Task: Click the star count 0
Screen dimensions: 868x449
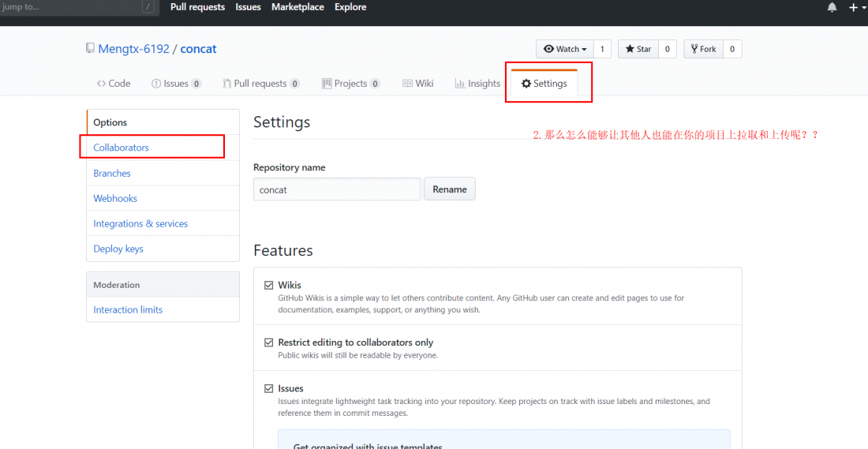Action: click(x=667, y=49)
